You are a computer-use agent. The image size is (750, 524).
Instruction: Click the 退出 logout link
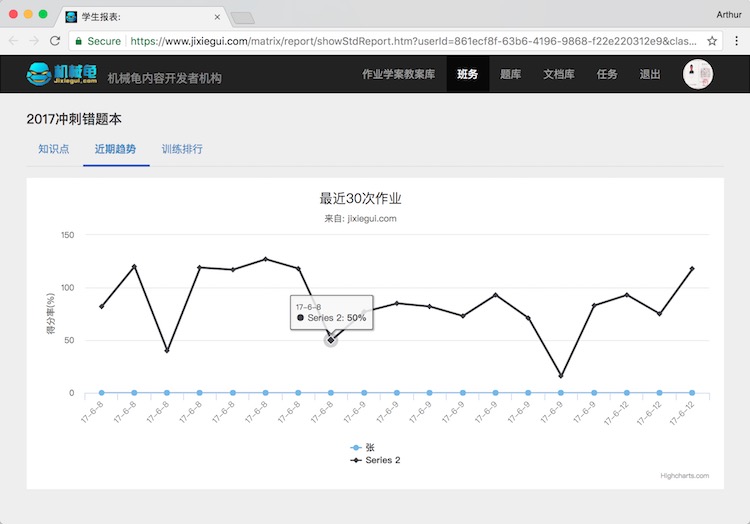649,75
